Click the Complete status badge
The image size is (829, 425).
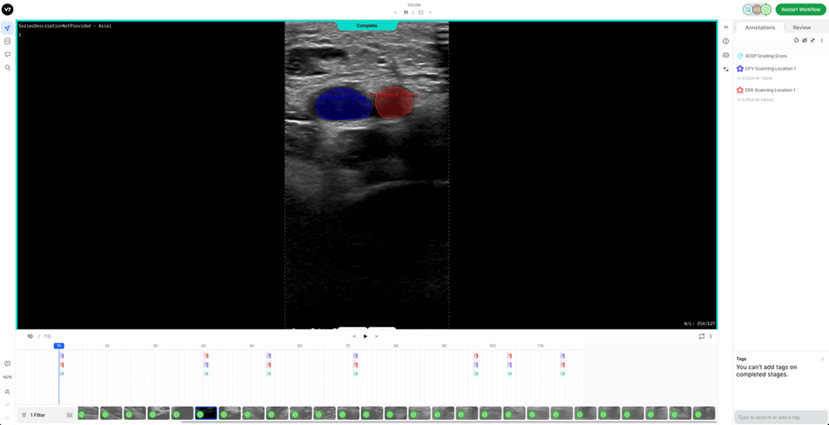click(x=367, y=25)
